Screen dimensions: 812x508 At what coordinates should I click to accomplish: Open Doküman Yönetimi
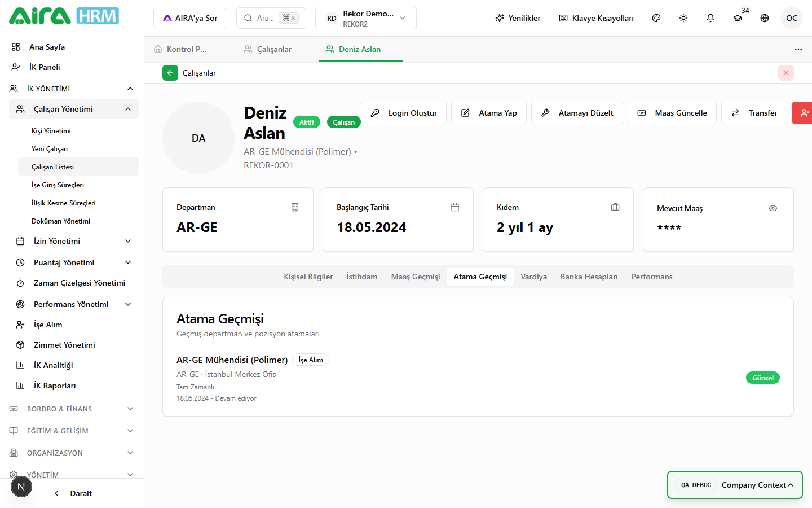click(78, 221)
